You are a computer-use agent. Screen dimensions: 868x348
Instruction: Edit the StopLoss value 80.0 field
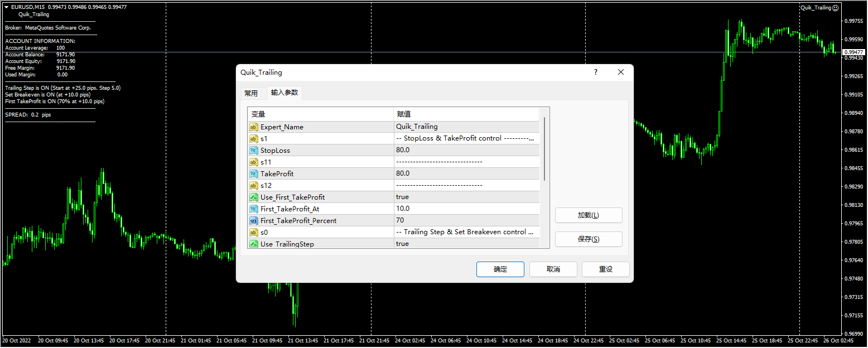[x=466, y=151]
